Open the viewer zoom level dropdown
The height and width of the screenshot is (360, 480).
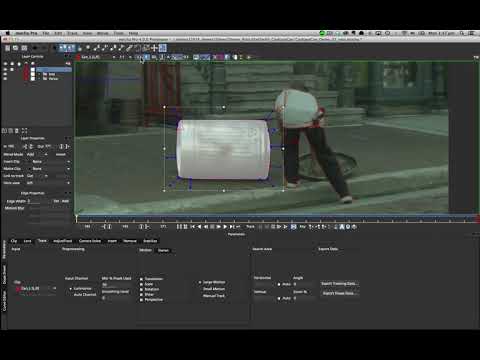coord(125,57)
